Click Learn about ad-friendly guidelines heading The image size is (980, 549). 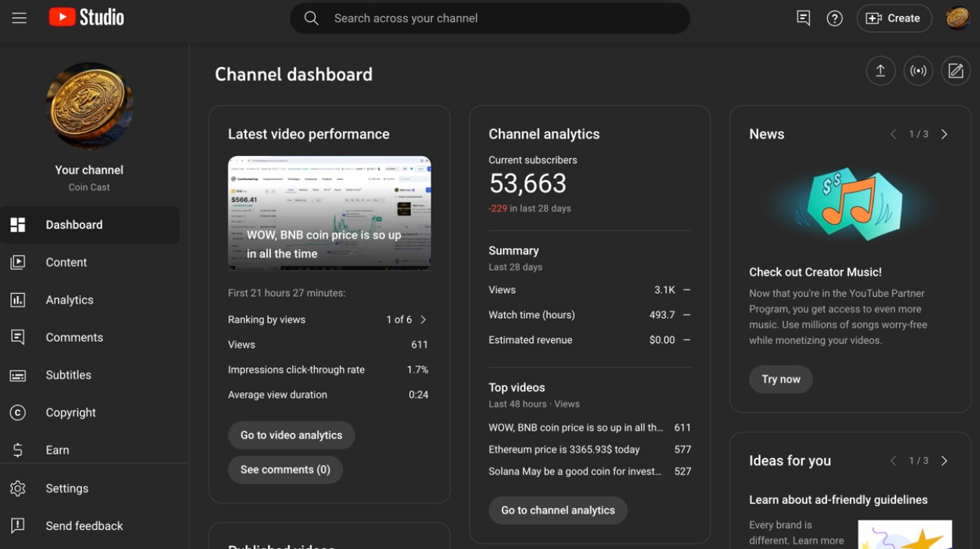(x=838, y=500)
